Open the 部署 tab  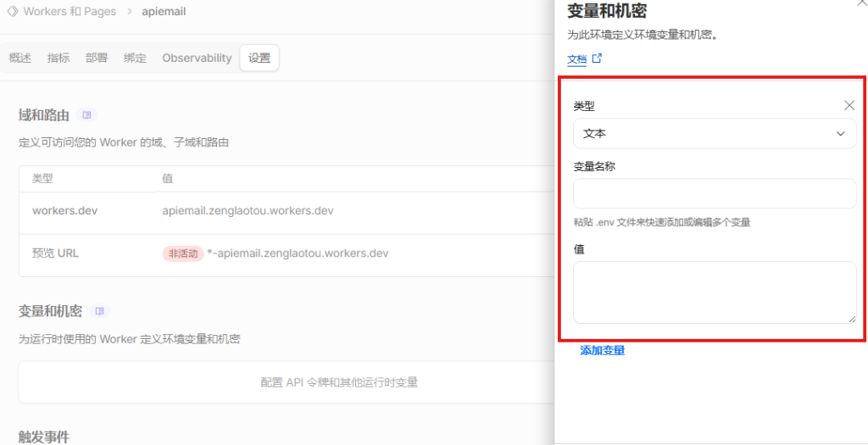point(97,58)
